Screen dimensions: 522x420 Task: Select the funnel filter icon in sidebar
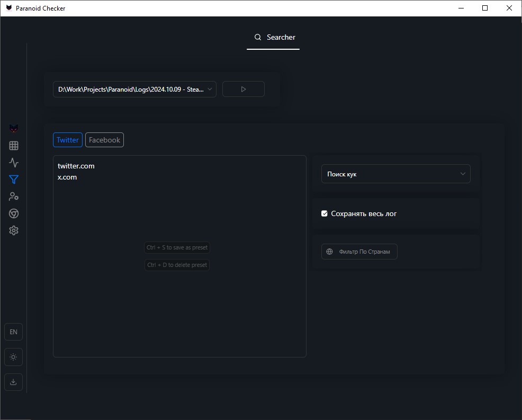point(14,180)
